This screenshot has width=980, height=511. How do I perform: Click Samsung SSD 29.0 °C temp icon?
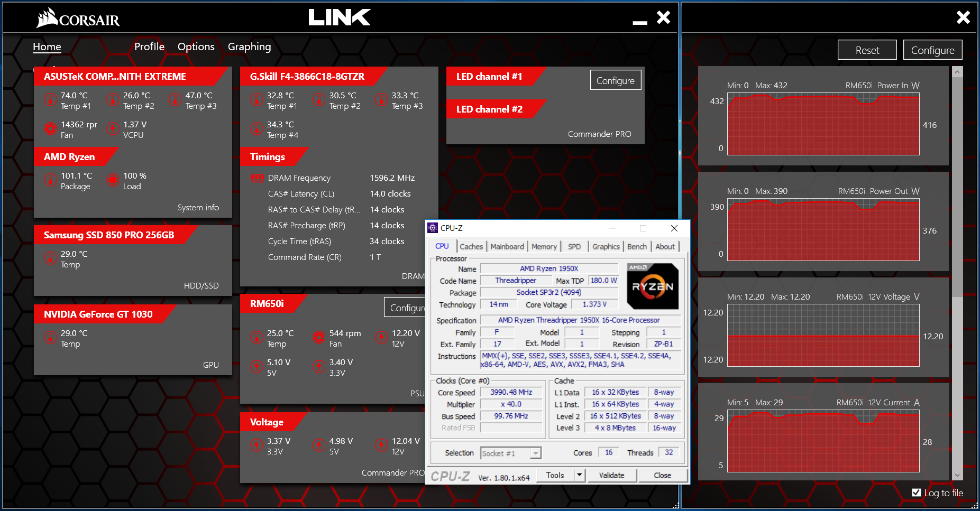[x=50, y=258]
